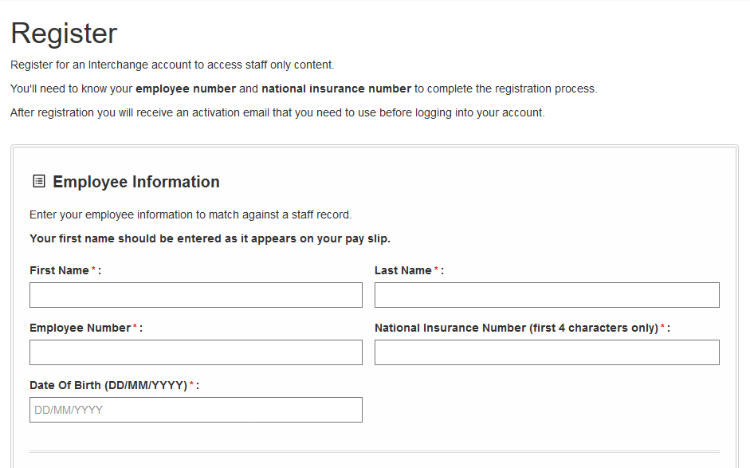Click the Employee Information list icon
750x468 pixels.
pyautogui.click(x=39, y=181)
